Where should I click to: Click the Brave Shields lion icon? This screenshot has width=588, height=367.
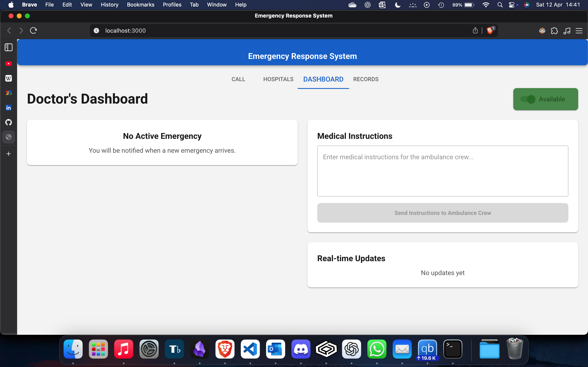[x=490, y=31]
